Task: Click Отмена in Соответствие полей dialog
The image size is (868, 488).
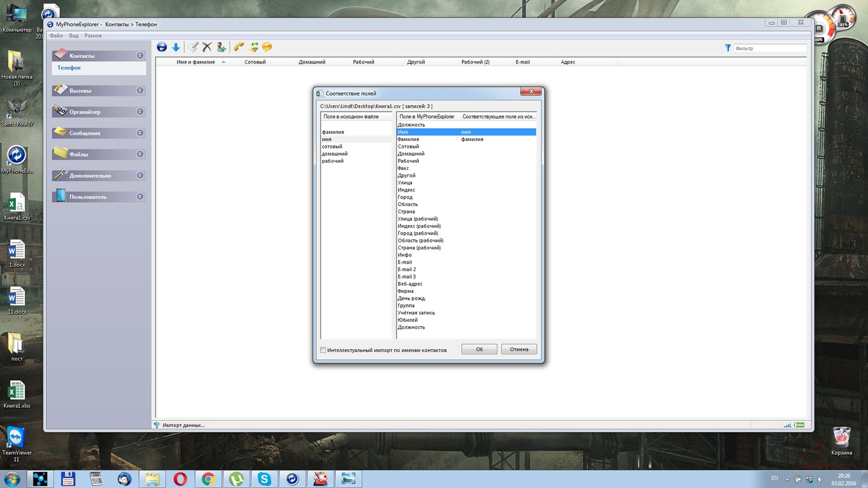Action: click(x=519, y=349)
